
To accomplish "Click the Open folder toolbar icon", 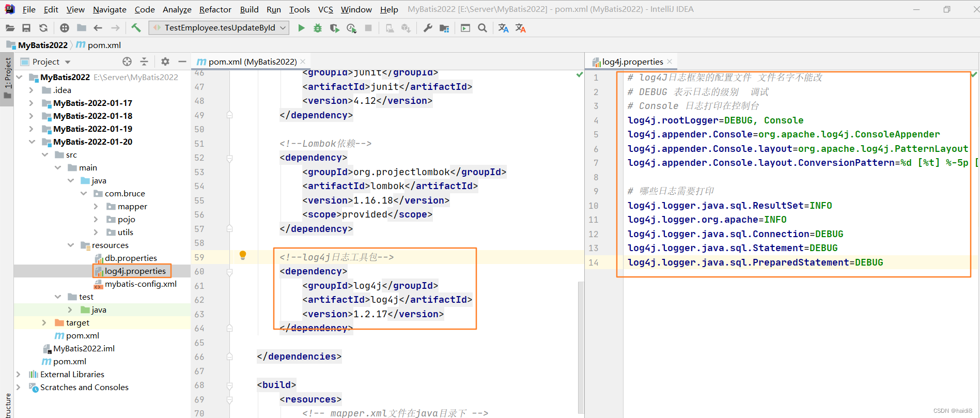I will tap(10, 28).
